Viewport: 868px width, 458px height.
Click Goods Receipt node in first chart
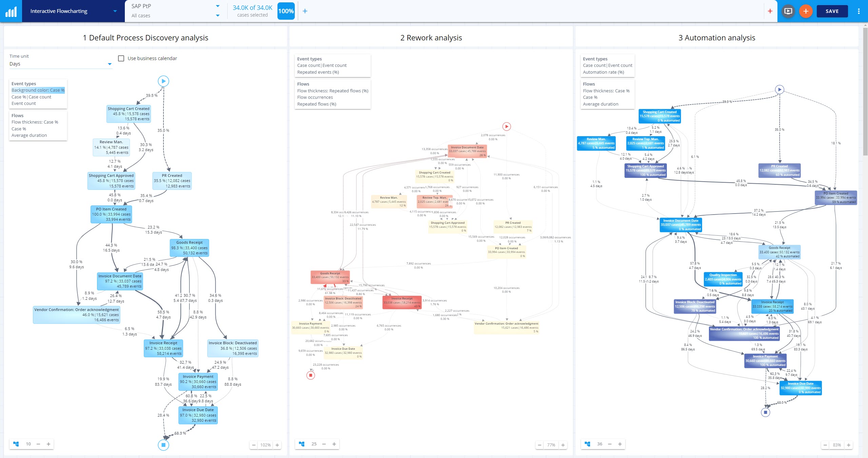(x=189, y=248)
